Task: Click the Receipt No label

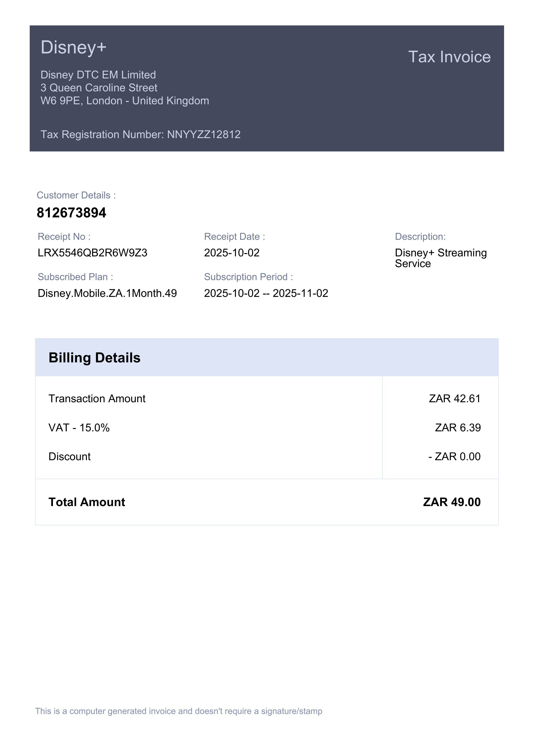Action: [64, 236]
